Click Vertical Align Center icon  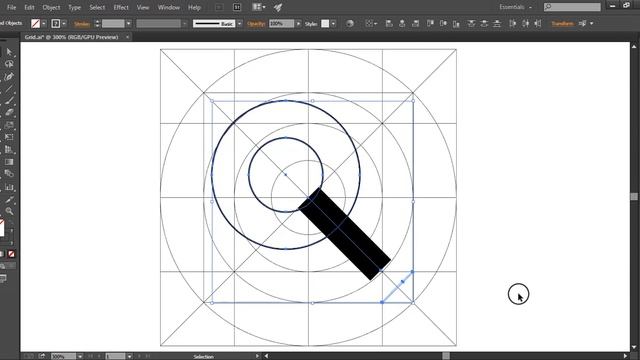[443, 24]
